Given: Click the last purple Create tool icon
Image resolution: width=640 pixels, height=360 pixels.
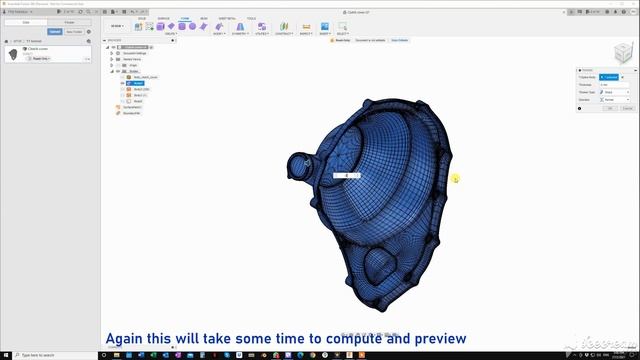Looking at the screenshot, I should tap(203, 27).
